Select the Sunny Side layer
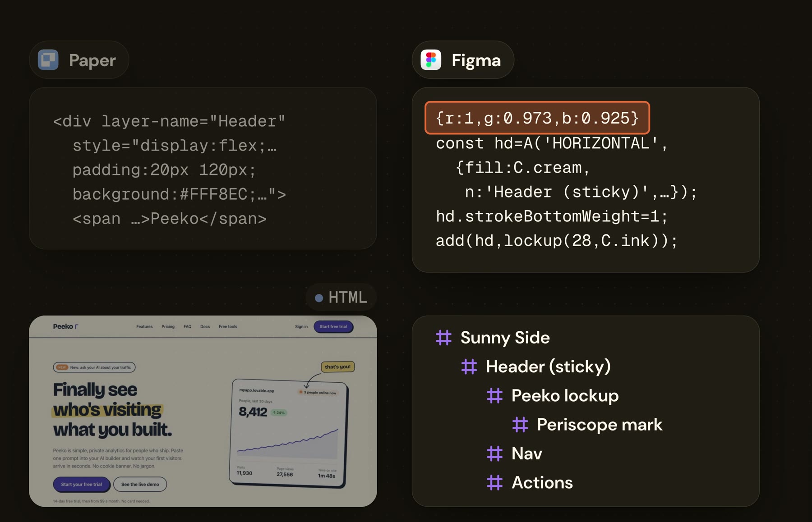 [505, 338]
